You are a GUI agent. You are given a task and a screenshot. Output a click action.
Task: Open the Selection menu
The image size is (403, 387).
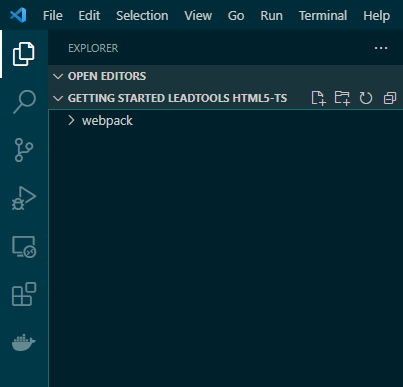click(142, 16)
